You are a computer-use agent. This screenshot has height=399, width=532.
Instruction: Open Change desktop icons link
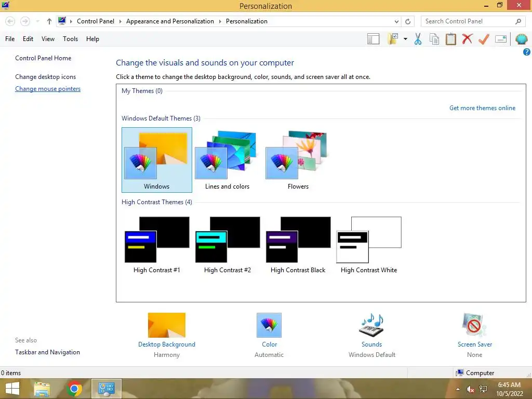click(46, 77)
